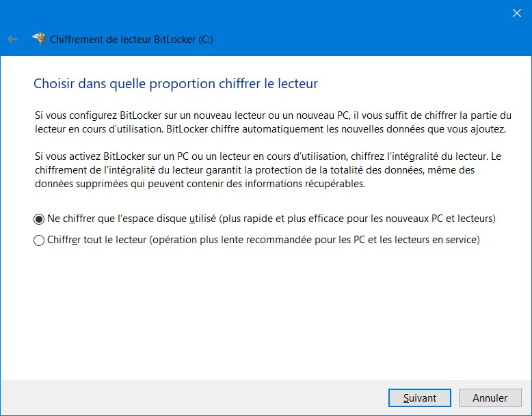This screenshot has height=416, width=532.
Task: Click the title 'Chiffrement de lecteur BitLocker (C:)'
Action: 131,40
